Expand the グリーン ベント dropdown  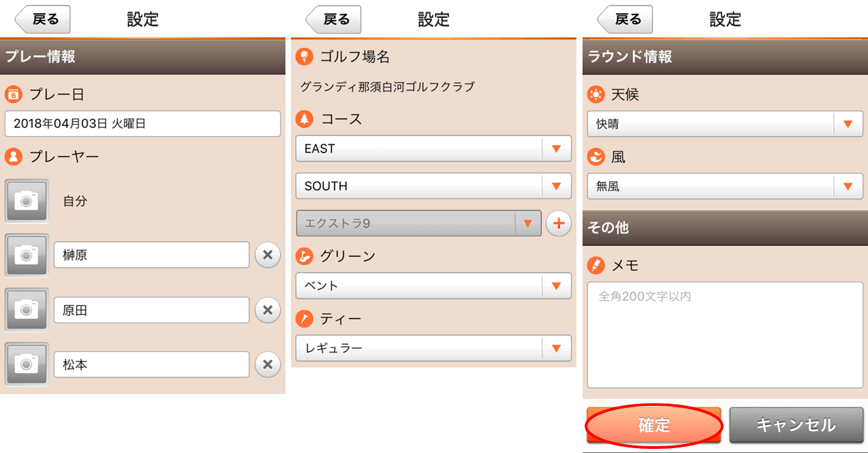433,285
